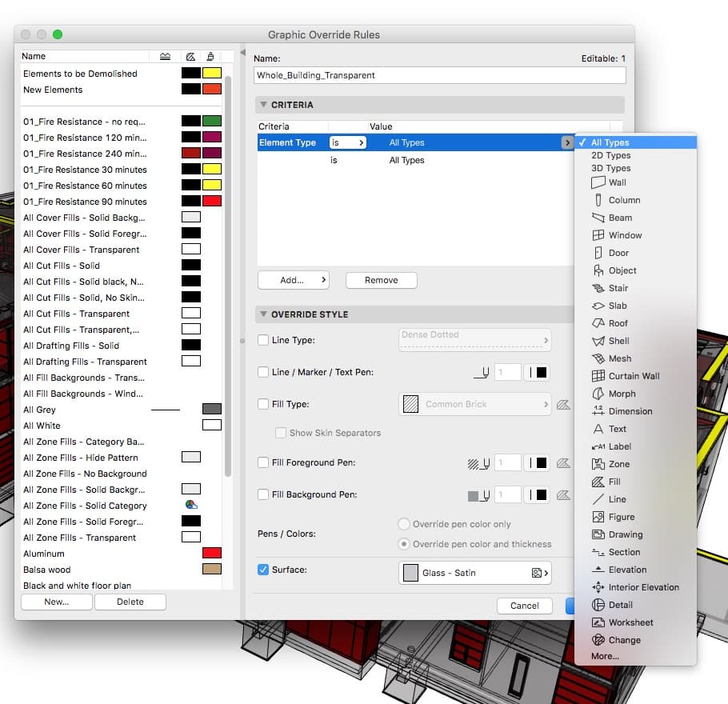The height and width of the screenshot is (704, 728).
Task: Choose Worksheet icon in element type list
Action: pyautogui.click(x=598, y=622)
